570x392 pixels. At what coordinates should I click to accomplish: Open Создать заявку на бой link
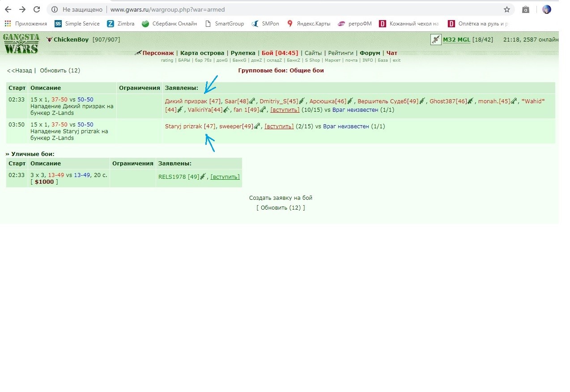(x=281, y=198)
